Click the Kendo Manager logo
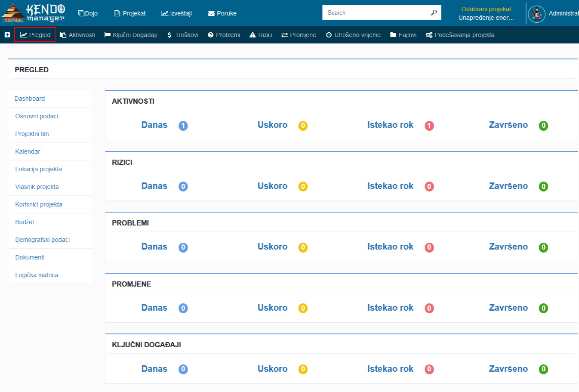The width and height of the screenshot is (579, 392). 33,13
